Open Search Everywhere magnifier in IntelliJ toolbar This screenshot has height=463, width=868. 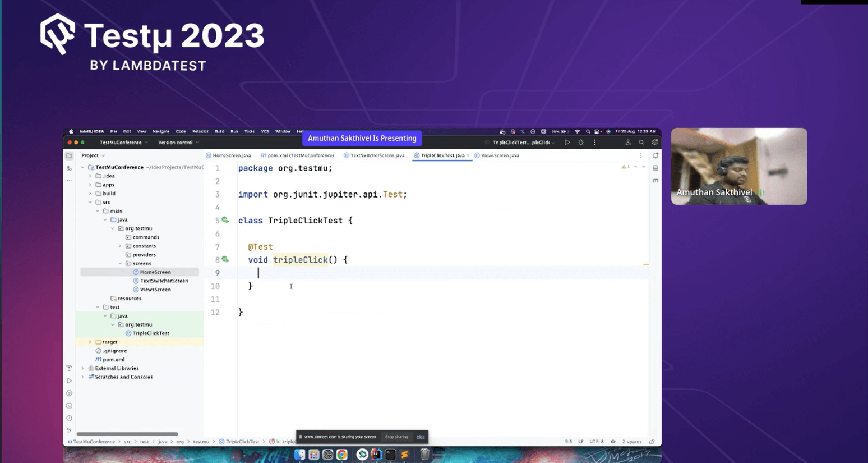pyautogui.click(x=641, y=143)
